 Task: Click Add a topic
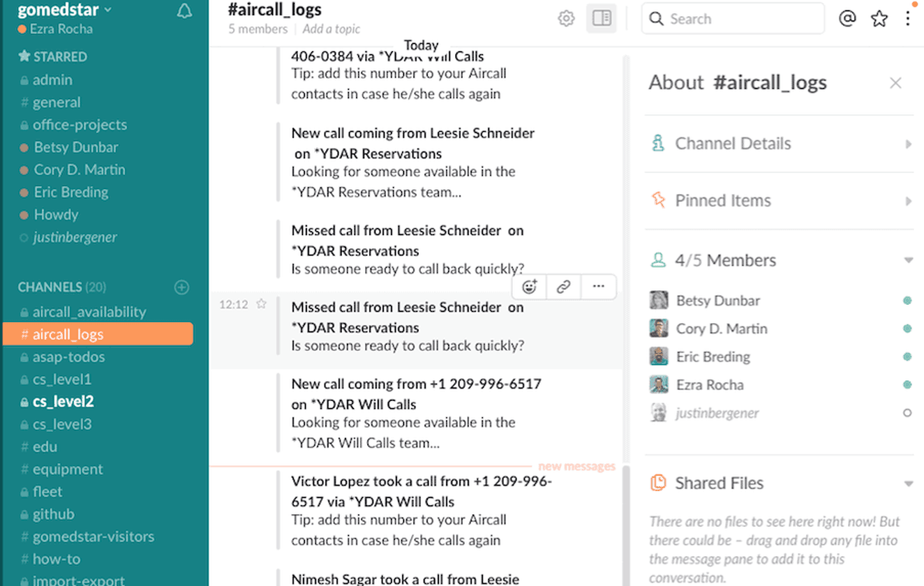[331, 29]
